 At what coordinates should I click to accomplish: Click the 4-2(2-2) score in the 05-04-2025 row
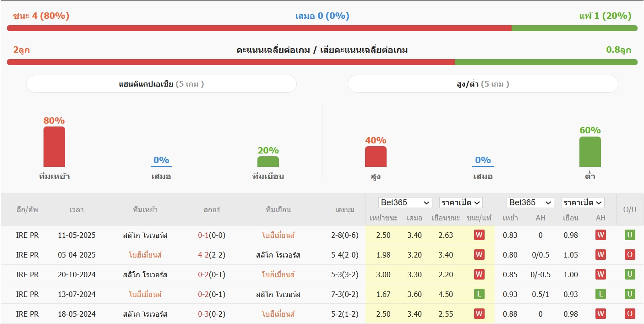(x=212, y=255)
